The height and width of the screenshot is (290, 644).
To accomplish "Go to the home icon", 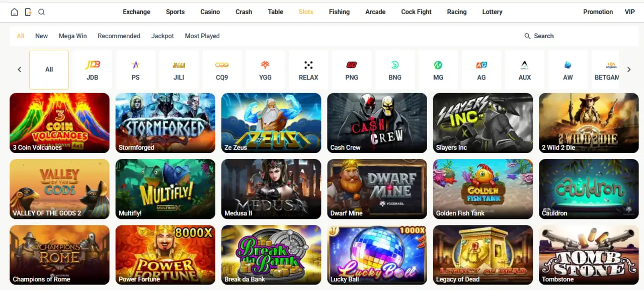I will (14, 12).
